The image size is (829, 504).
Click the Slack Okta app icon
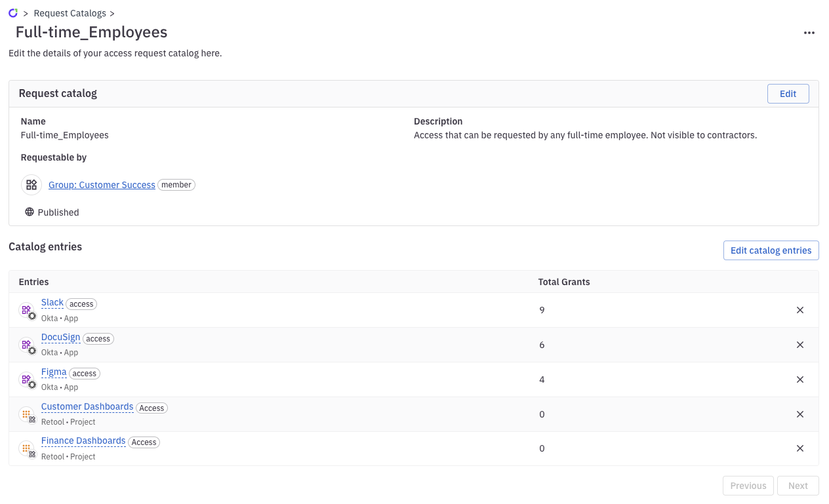(x=28, y=311)
